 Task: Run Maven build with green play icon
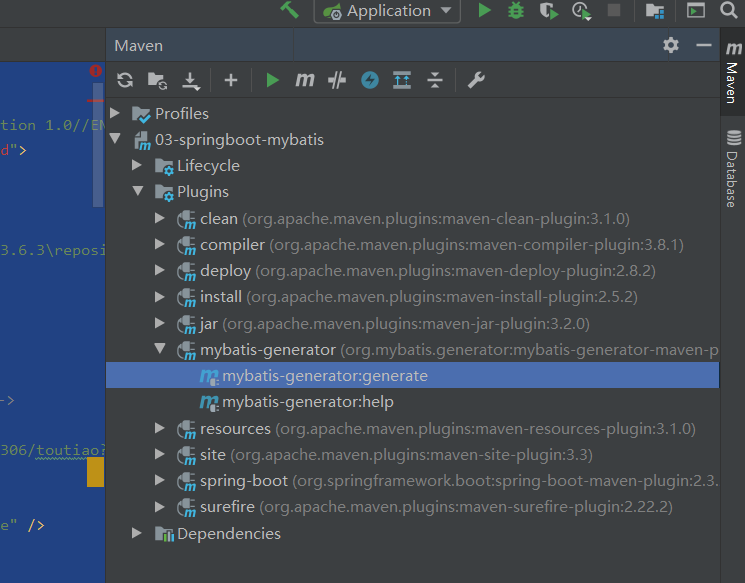click(272, 80)
